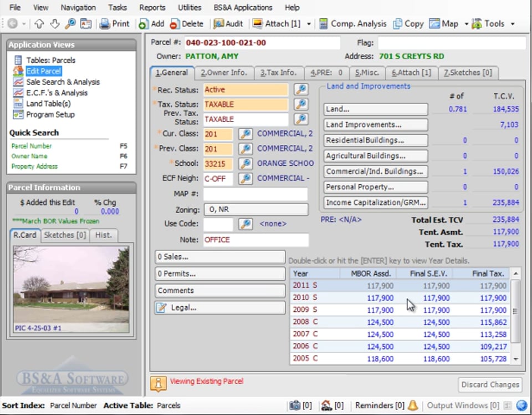Add a new parcel record
Viewport: 532px width, 415px height.
click(x=152, y=24)
